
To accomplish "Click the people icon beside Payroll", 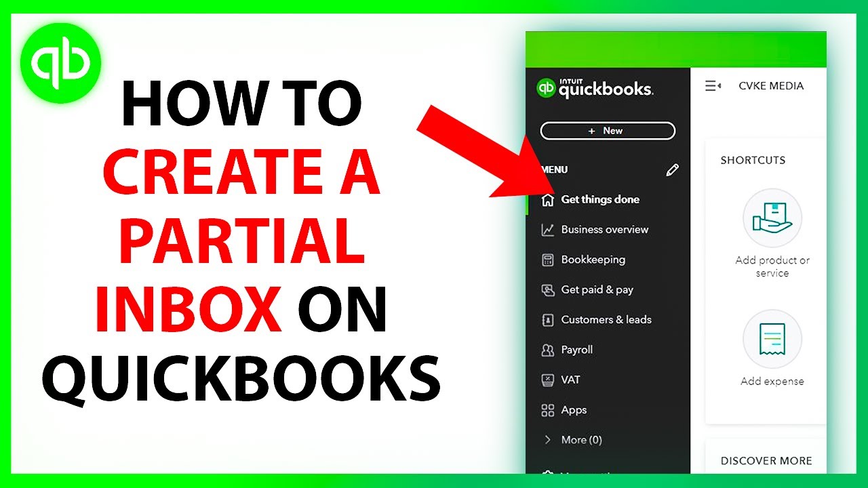I will (x=548, y=350).
